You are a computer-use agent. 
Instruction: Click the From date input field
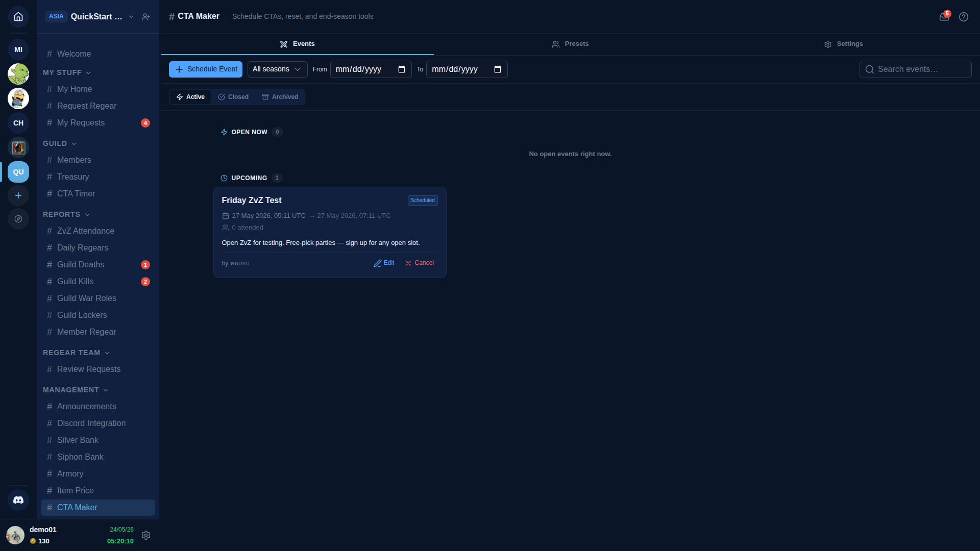coord(371,69)
